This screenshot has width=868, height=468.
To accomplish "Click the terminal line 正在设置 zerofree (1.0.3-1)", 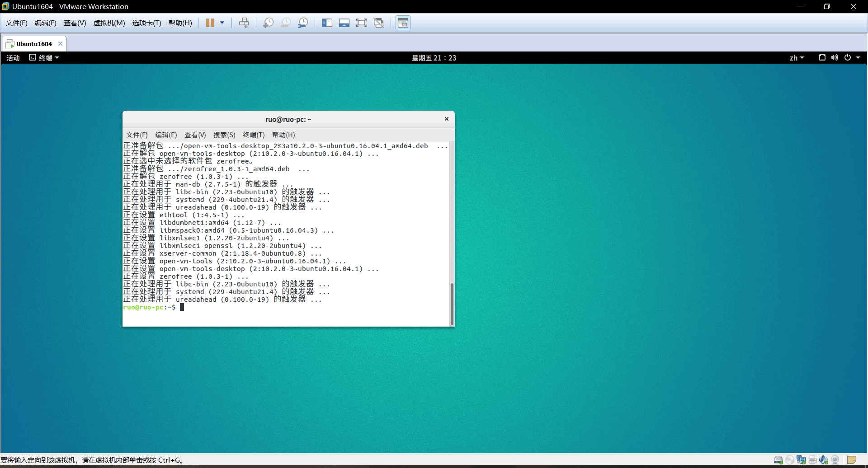I will [186, 276].
